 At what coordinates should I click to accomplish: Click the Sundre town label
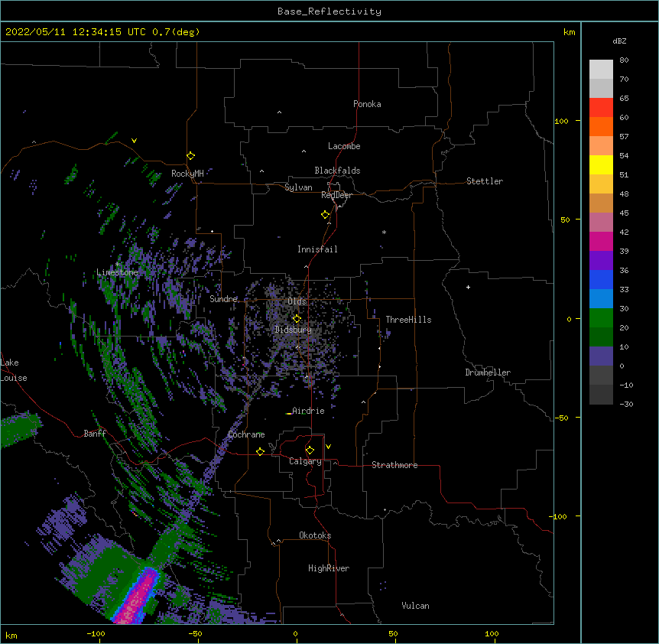223,299
